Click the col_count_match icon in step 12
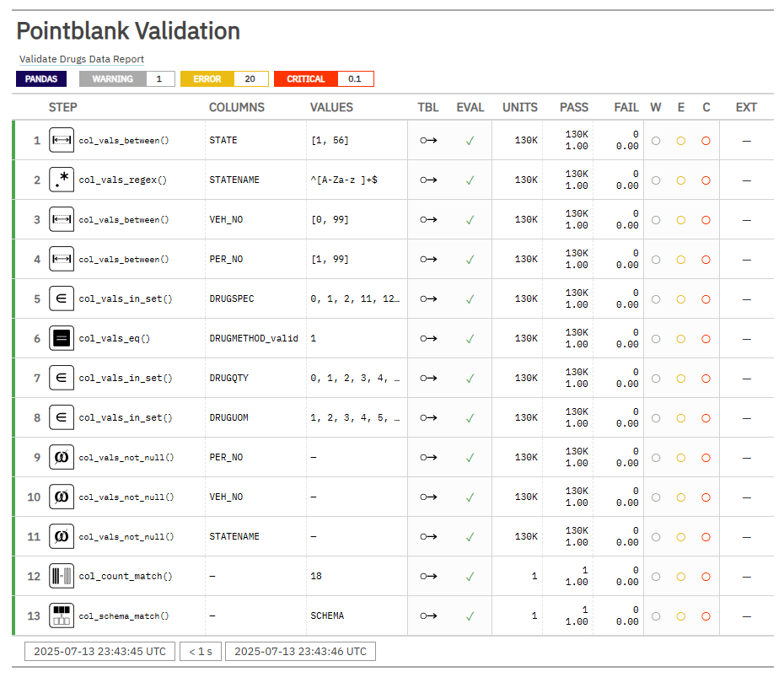The image size is (784, 688). (62, 576)
